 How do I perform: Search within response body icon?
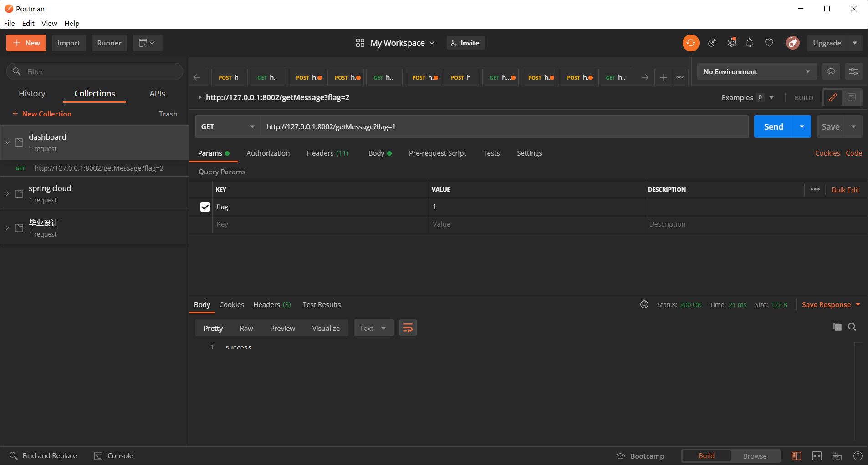click(852, 327)
